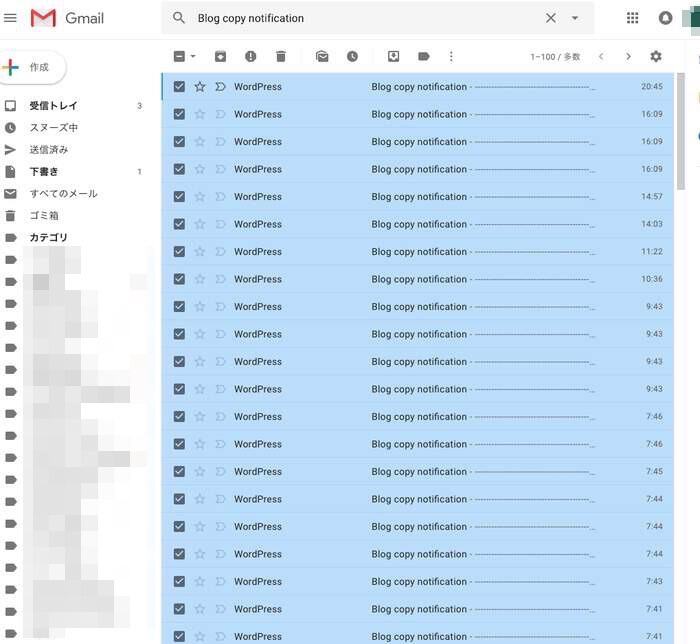
Task: Mark 10:36 email as important
Action: pyautogui.click(x=220, y=279)
